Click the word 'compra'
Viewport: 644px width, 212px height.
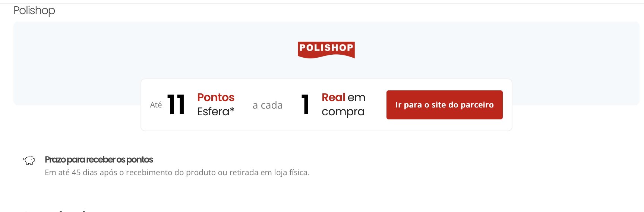point(343,112)
